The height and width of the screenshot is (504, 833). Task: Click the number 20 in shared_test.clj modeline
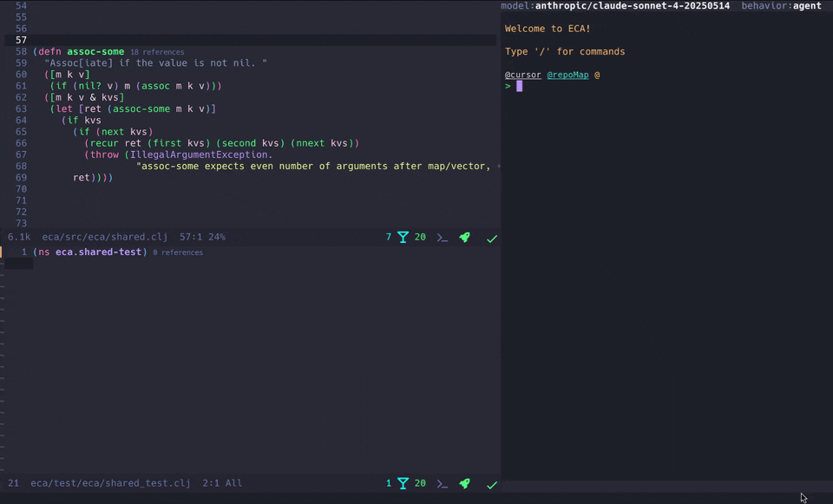(420, 483)
